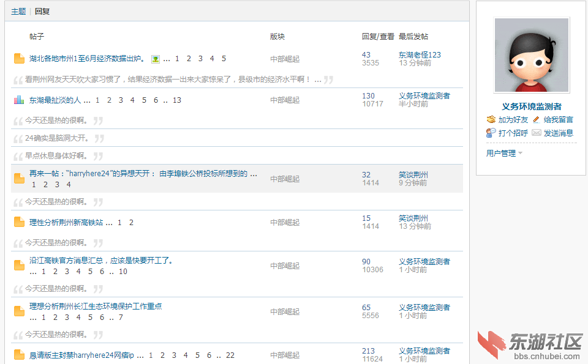Open last poster 笑谈荆州 on 再来一帖 row

pyautogui.click(x=413, y=174)
